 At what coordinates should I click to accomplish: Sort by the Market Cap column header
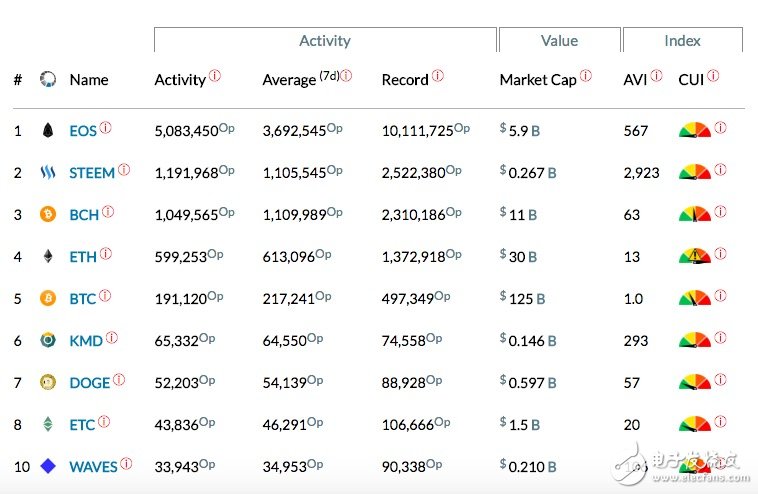click(x=538, y=80)
